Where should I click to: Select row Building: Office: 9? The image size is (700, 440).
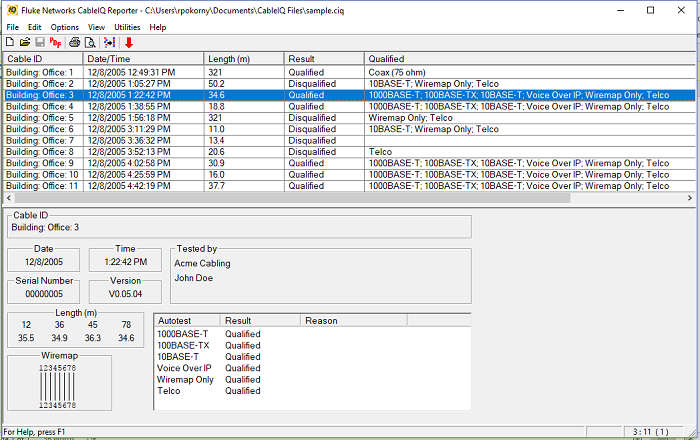tap(350, 163)
